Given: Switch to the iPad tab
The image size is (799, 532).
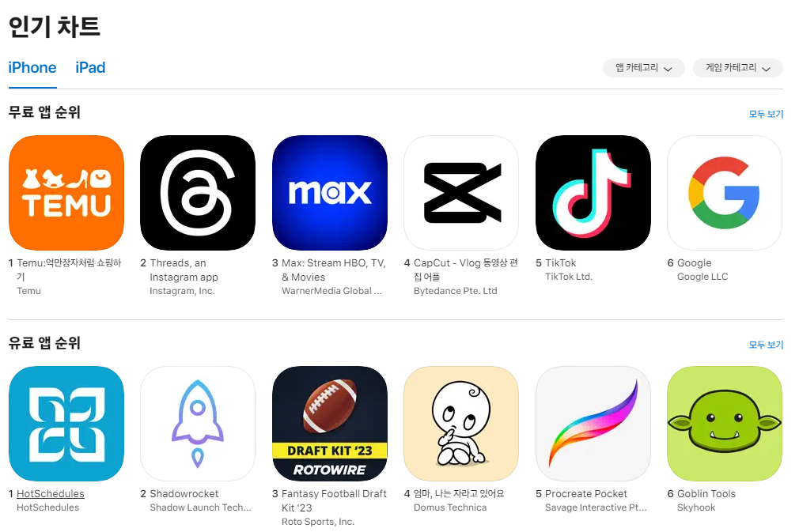Looking at the screenshot, I should click(x=90, y=67).
